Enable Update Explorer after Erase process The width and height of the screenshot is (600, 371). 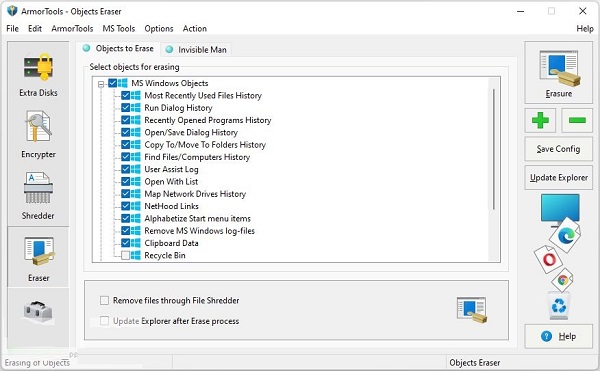(104, 321)
